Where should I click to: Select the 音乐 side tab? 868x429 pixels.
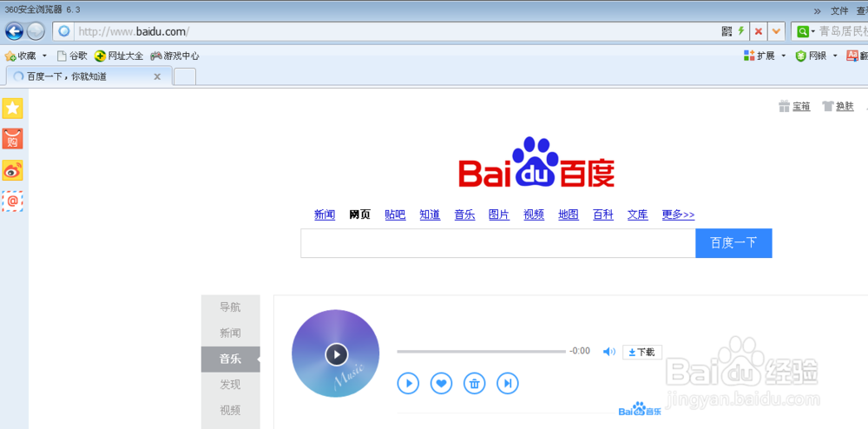(230, 360)
